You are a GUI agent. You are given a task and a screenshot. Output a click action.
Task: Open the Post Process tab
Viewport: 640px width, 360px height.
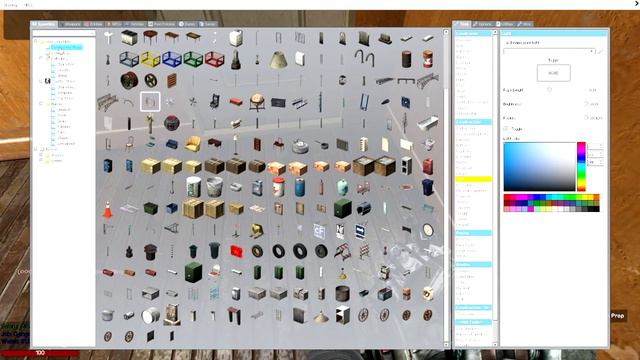(x=162, y=24)
